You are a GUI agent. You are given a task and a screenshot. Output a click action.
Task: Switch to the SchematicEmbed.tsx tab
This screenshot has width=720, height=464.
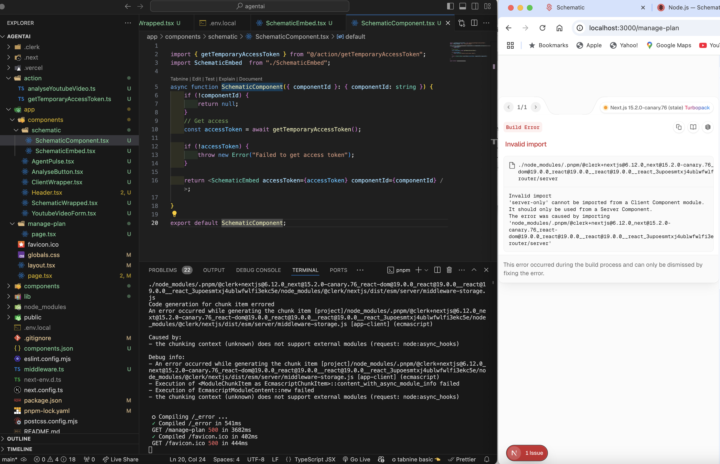click(295, 23)
